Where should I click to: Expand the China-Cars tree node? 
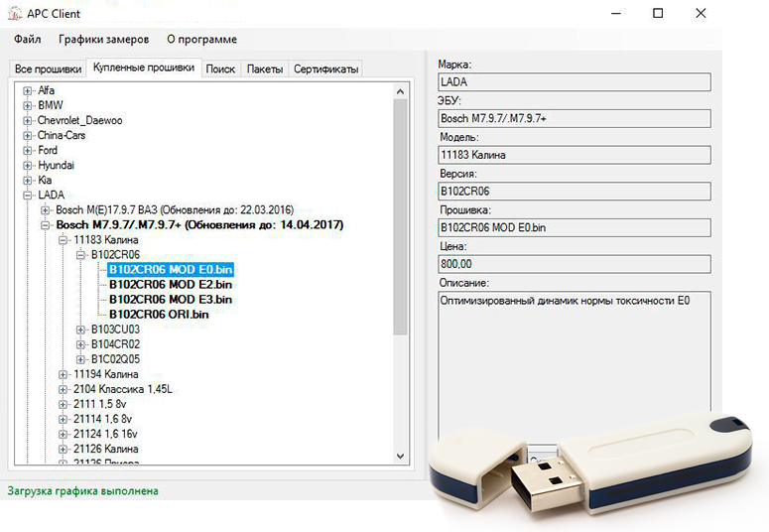(28, 135)
